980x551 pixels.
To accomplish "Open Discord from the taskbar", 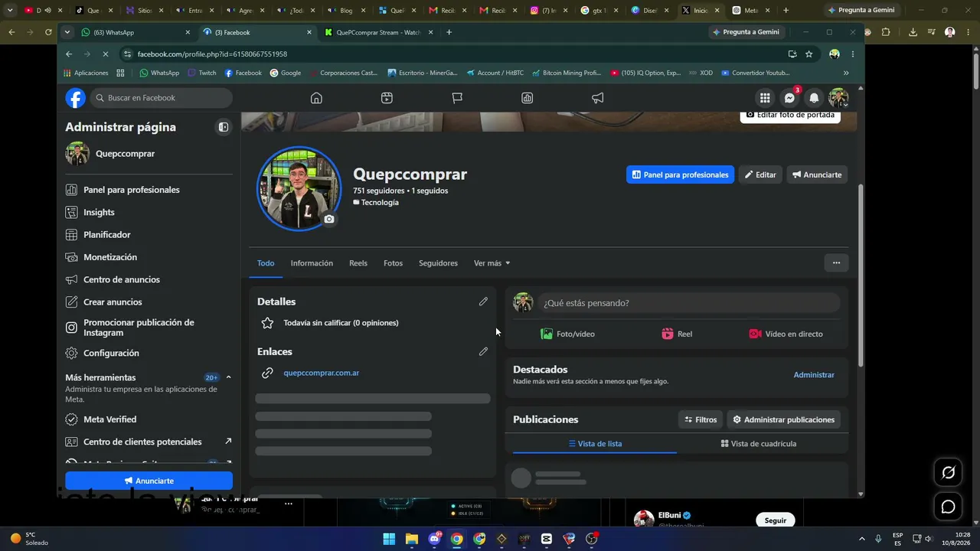I will 434,539.
